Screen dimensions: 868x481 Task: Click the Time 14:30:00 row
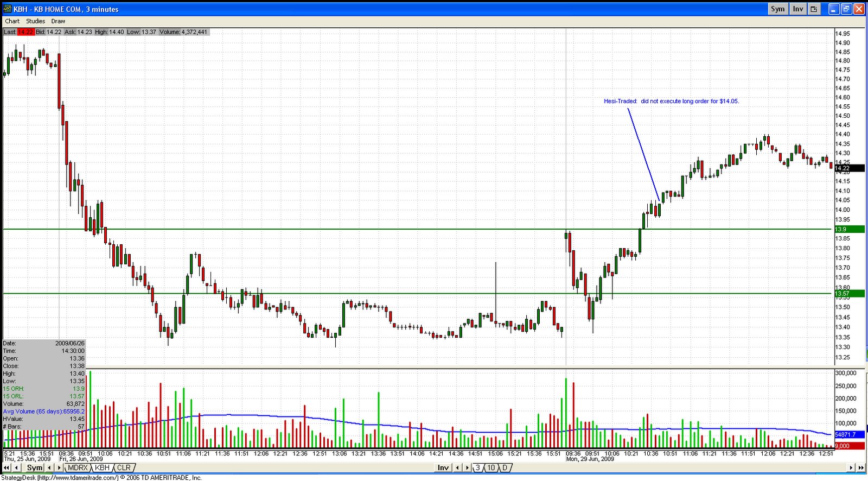pos(44,351)
